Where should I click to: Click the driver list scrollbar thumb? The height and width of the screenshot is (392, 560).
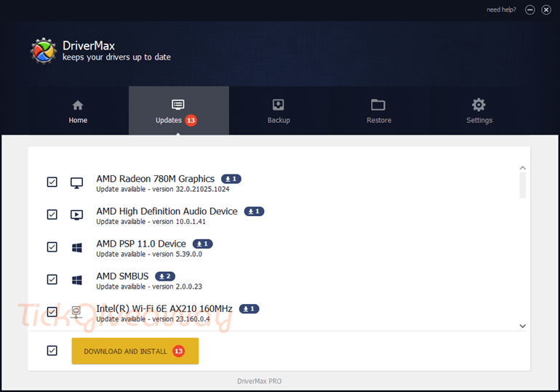pos(522,185)
